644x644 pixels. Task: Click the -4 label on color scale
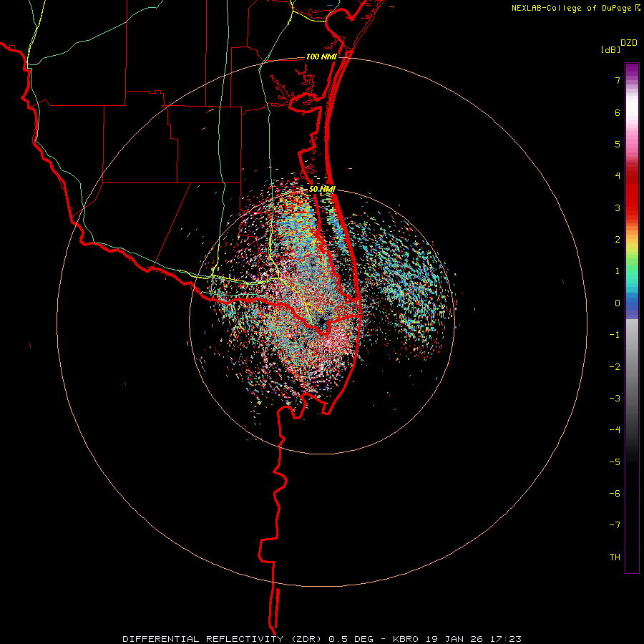(615, 429)
